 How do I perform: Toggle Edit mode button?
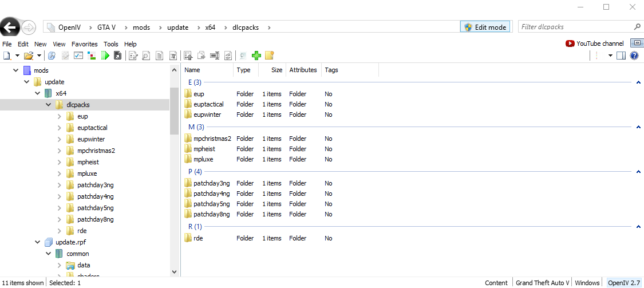click(x=485, y=27)
